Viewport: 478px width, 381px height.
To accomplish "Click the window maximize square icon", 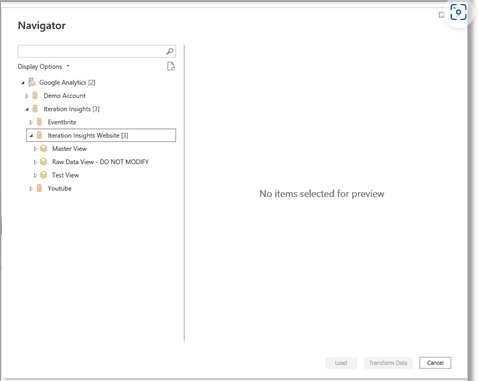I will (441, 15).
